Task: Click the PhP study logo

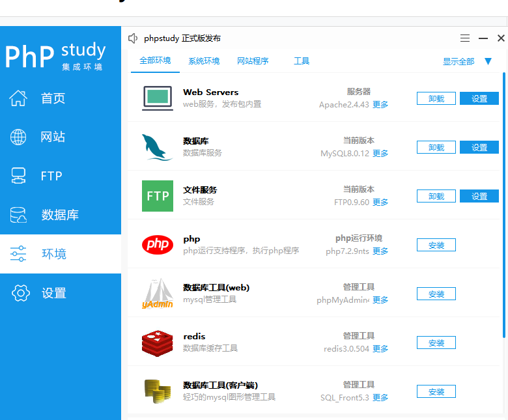Action: [x=55, y=55]
